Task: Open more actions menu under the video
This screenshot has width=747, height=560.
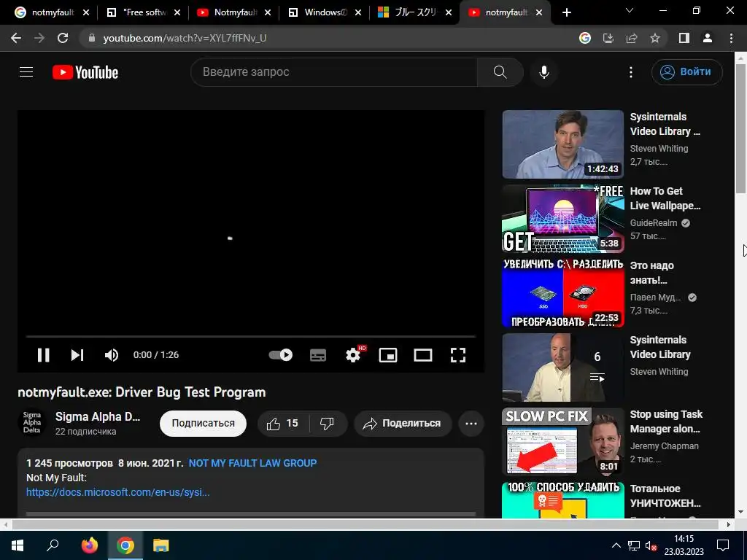Action: [x=471, y=424]
